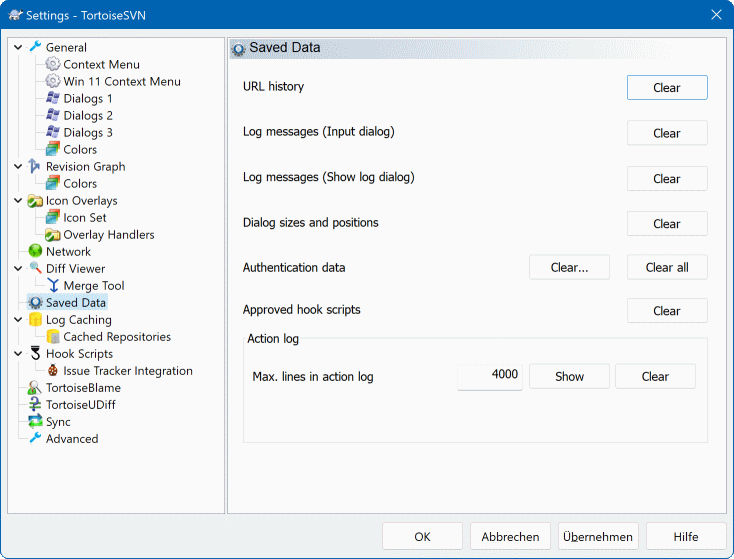Click the Sync arrows icon
Screen dimensions: 734x559
(x=35, y=422)
